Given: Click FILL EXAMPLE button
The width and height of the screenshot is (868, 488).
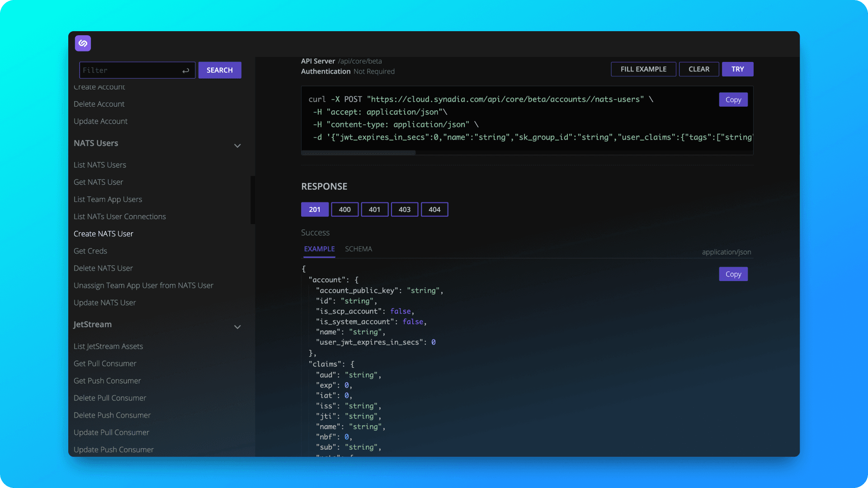Looking at the screenshot, I should coord(643,69).
